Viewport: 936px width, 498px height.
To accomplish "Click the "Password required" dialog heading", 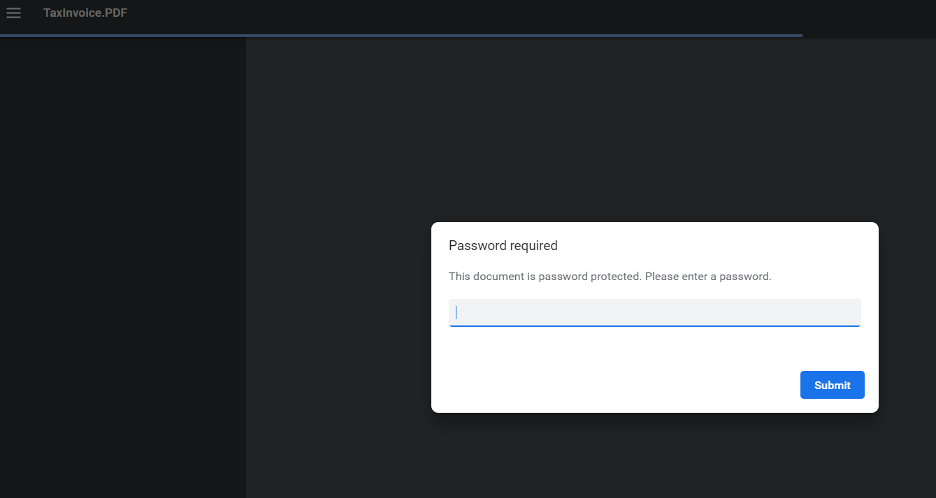I will pyautogui.click(x=503, y=245).
